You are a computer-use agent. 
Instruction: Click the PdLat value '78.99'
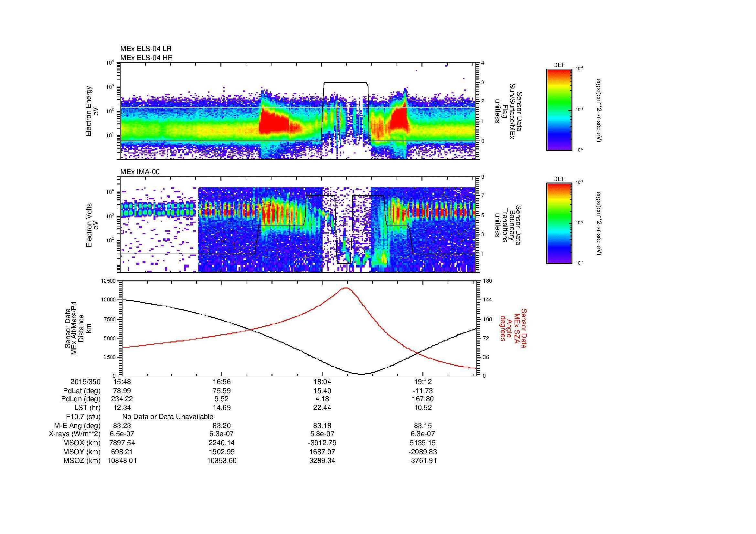[x=122, y=391]
